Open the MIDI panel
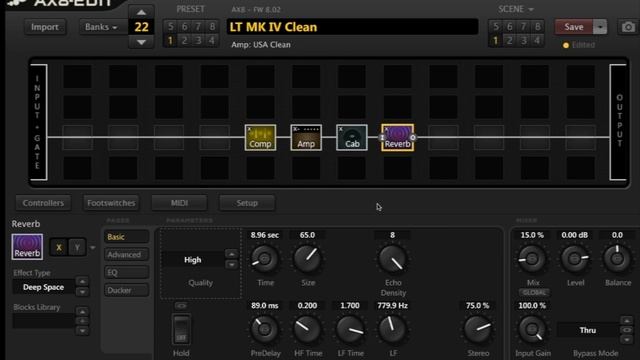Viewport: 640px width, 360px height. [x=179, y=203]
